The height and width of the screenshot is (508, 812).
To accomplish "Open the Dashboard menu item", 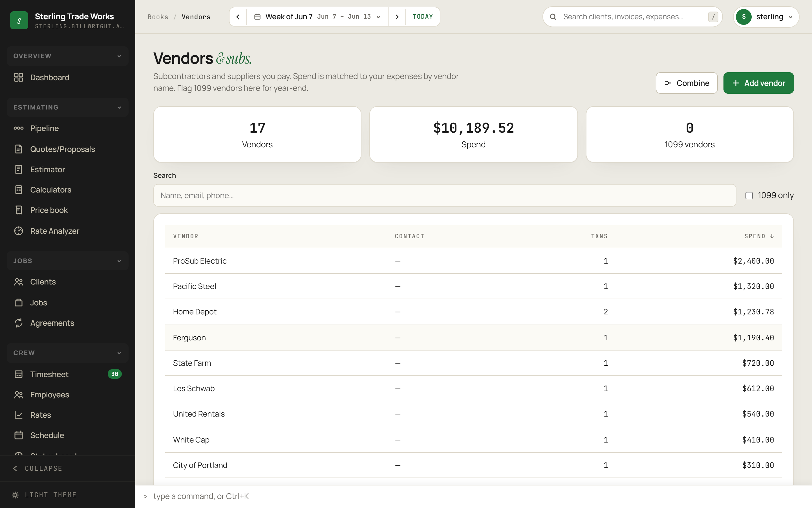I will (67, 77).
